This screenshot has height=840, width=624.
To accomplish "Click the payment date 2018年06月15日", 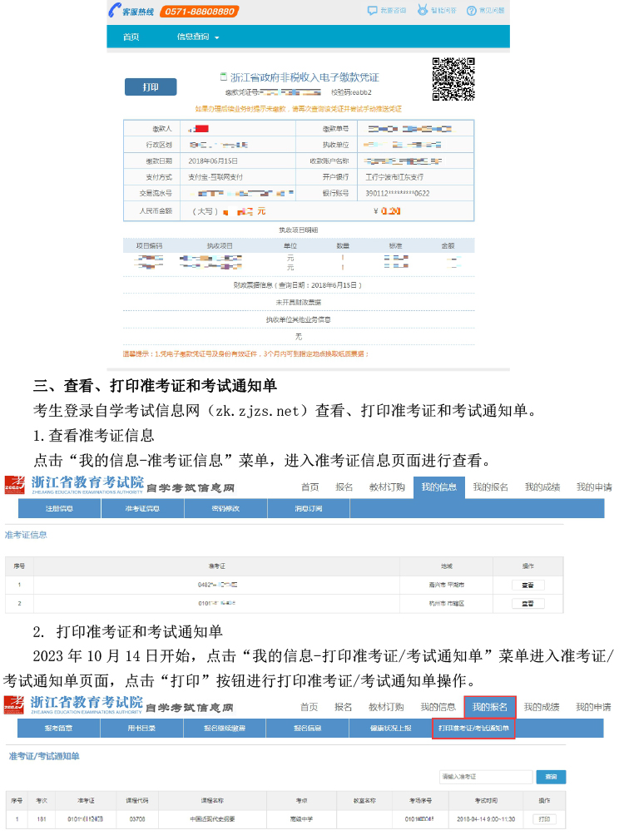I will pos(213,161).
